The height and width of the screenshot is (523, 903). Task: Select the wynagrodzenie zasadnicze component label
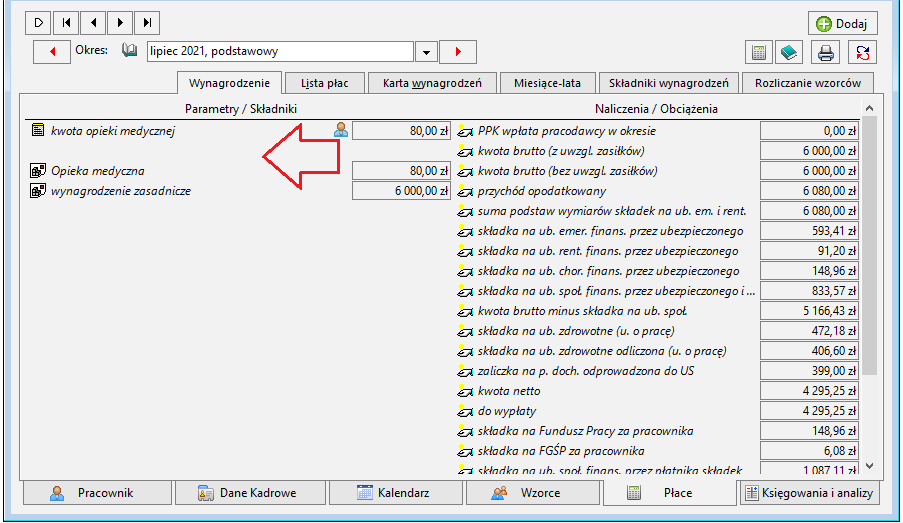pos(121,191)
